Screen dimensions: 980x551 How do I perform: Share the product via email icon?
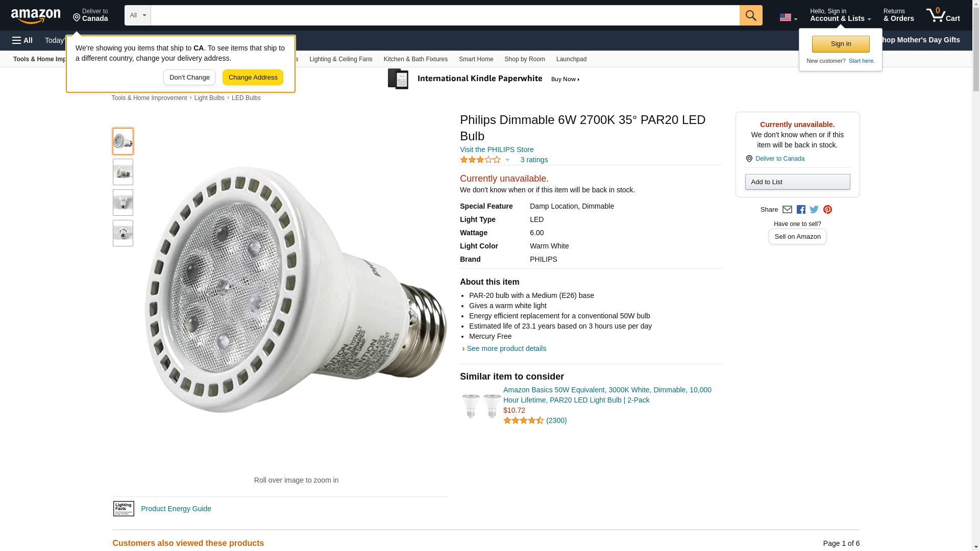[x=787, y=210]
